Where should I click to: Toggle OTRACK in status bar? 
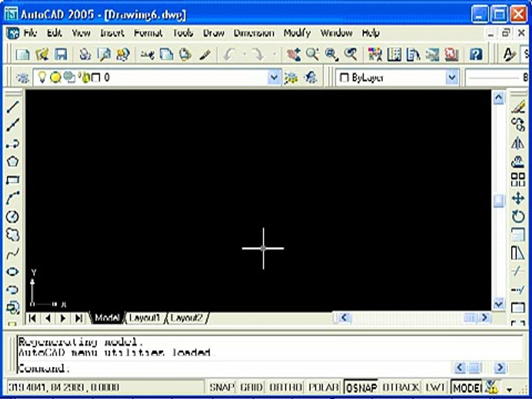coord(401,387)
